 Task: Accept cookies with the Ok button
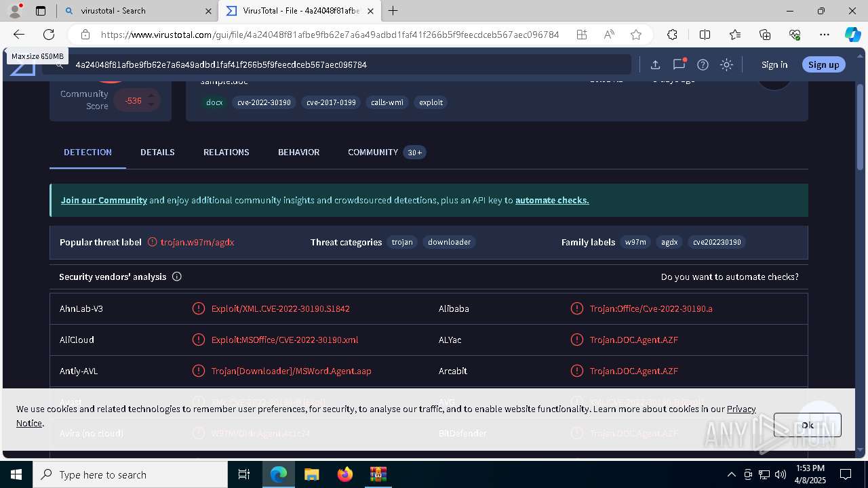tap(807, 425)
